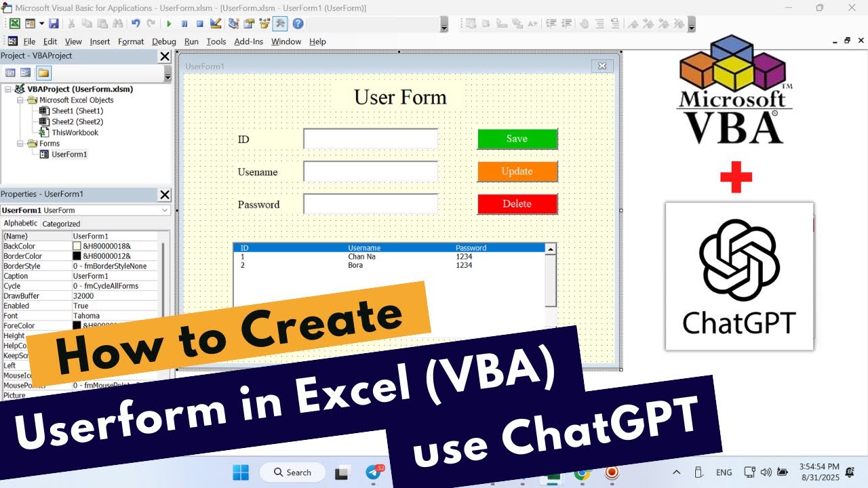Image resolution: width=868 pixels, height=488 pixels.
Task: Collapse Microsoft Excel Objects folder
Action: coord(20,100)
